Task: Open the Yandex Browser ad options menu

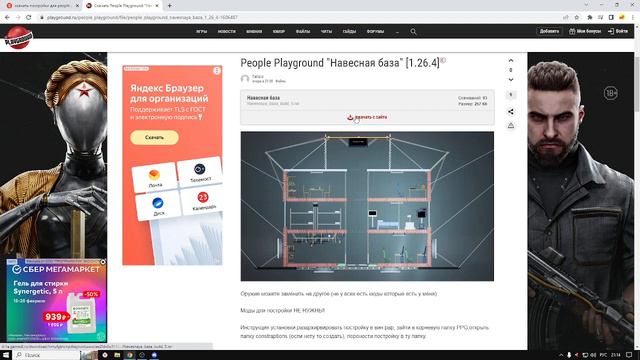Action: [217, 71]
